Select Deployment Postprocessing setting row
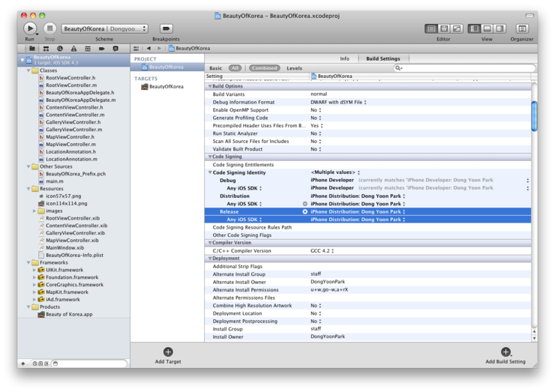 click(x=367, y=322)
